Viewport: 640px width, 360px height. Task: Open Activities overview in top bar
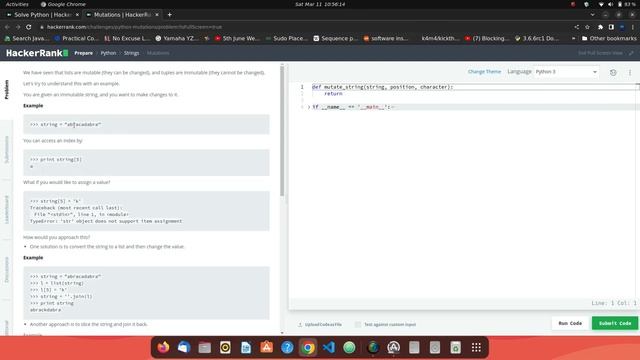point(17,4)
